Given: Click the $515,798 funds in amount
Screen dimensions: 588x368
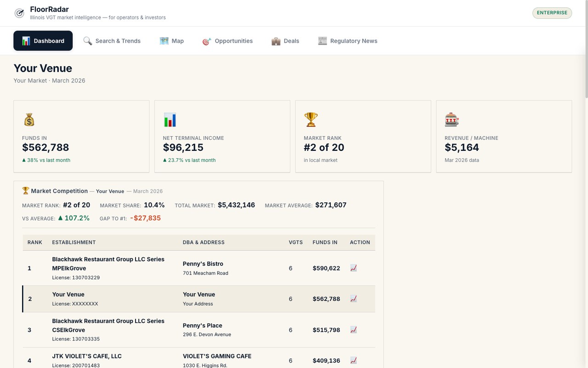Looking at the screenshot, I should tap(326, 330).
